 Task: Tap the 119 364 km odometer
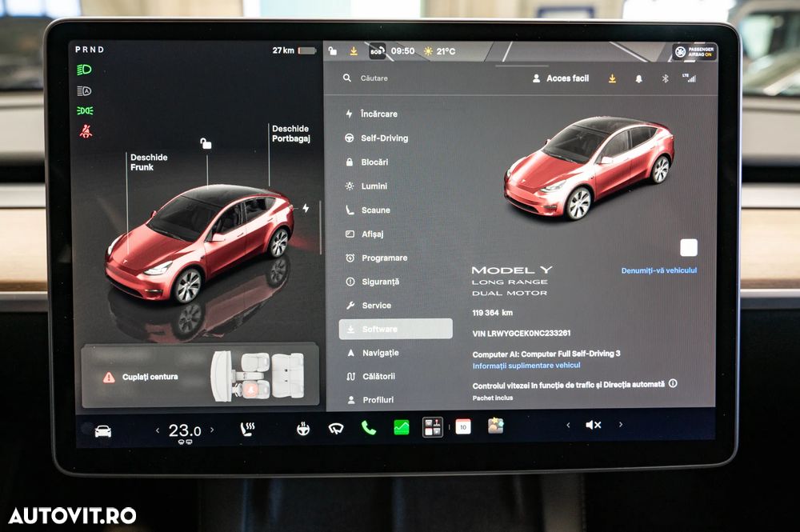(492, 312)
